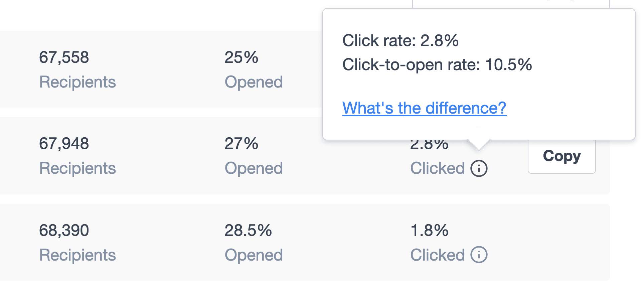The image size is (644, 294).
Task: Click the 28.5% opened value
Action: click(x=248, y=231)
